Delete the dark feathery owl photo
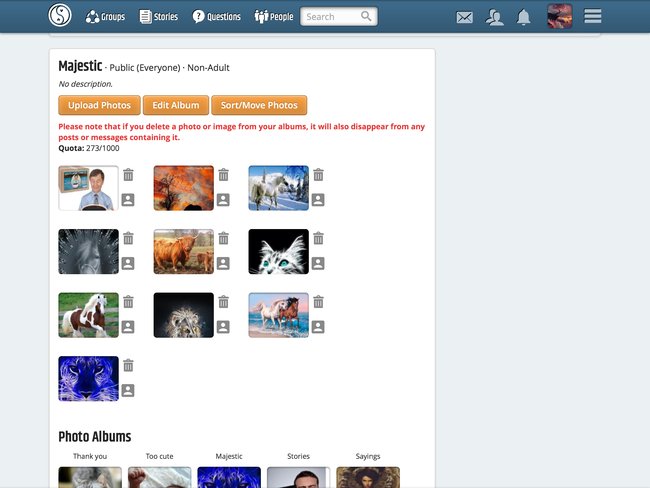This screenshot has width=650, height=488. click(x=223, y=302)
